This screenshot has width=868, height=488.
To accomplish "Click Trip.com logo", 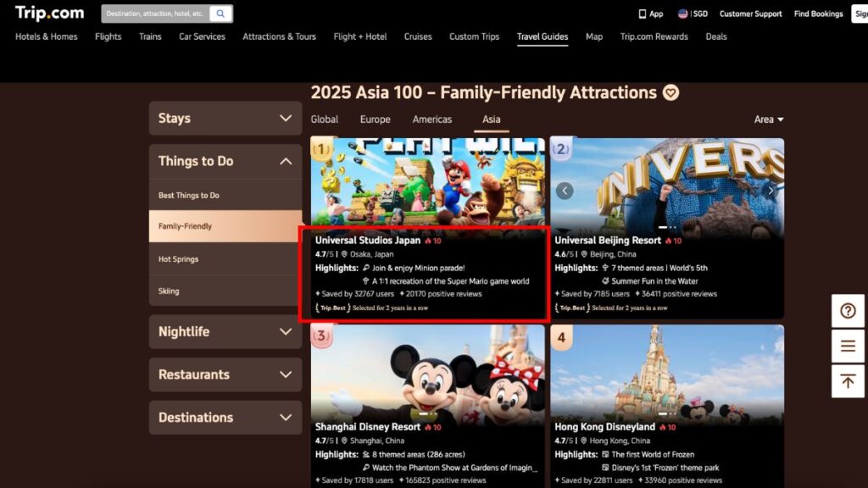I will [x=49, y=14].
